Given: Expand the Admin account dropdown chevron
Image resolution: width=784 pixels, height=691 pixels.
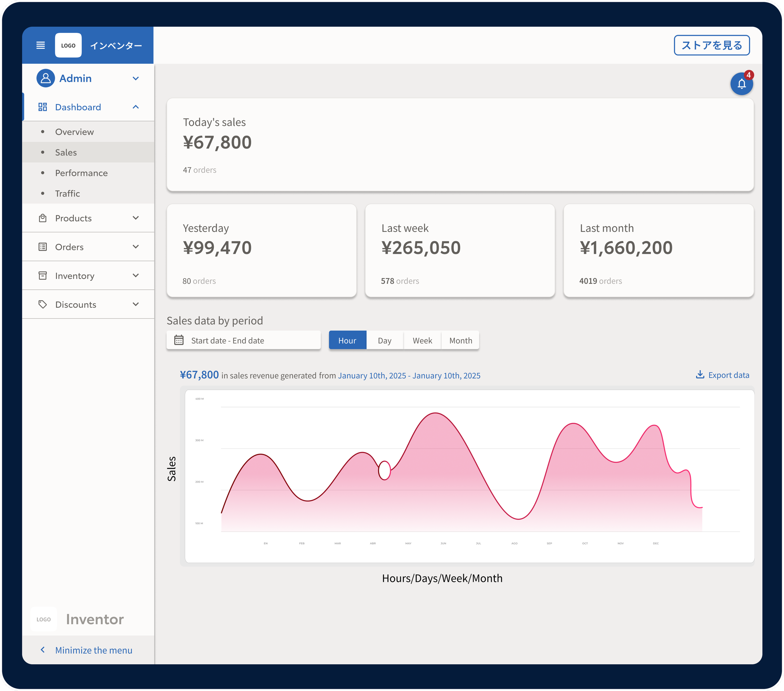Looking at the screenshot, I should (x=135, y=79).
